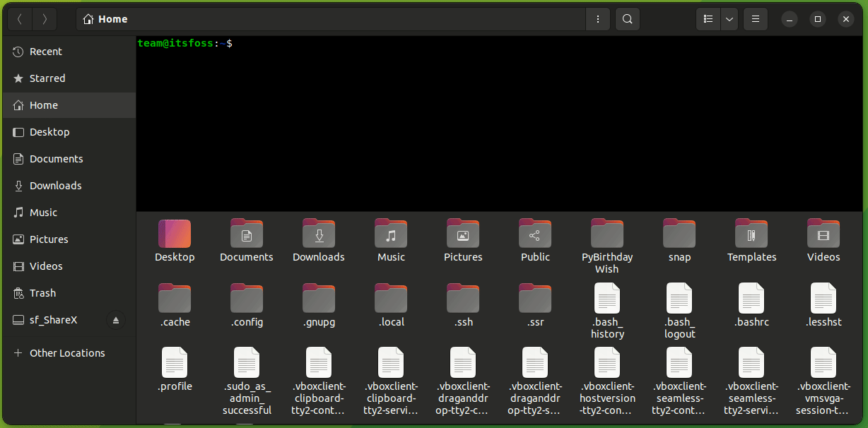Viewport: 868px width, 428px height.
Task: Expand the view options chevron
Action: pos(729,19)
